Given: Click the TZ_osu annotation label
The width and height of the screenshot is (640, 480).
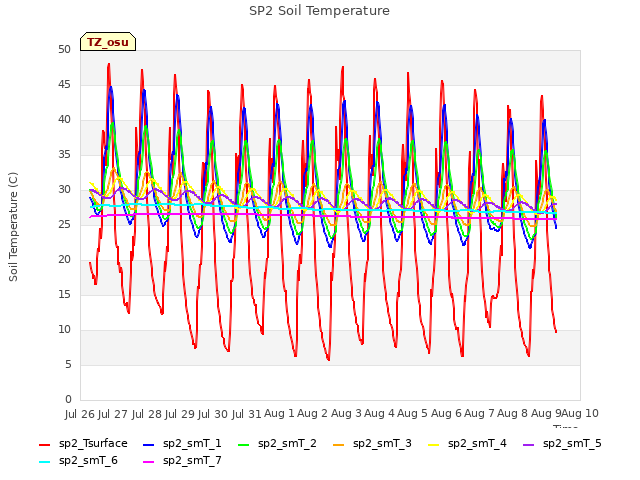Looking at the screenshot, I should [108, 42].
